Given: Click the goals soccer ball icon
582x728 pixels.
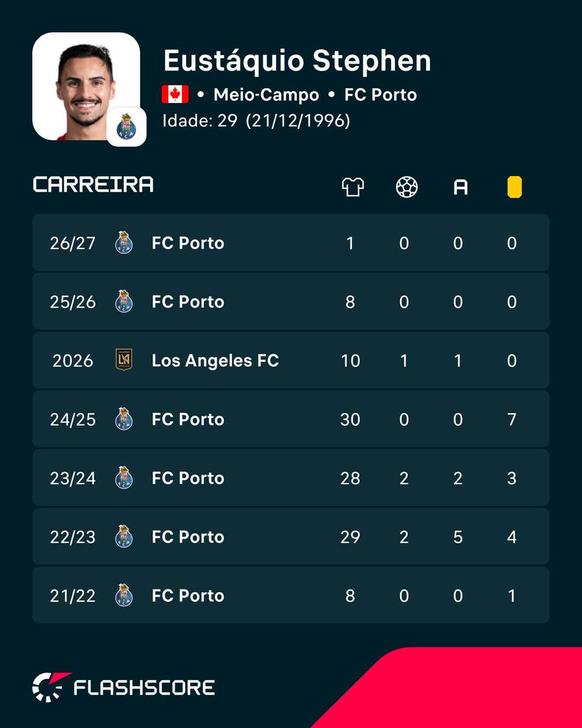Looking at the screenshot, I should click(x=407, y=187).
